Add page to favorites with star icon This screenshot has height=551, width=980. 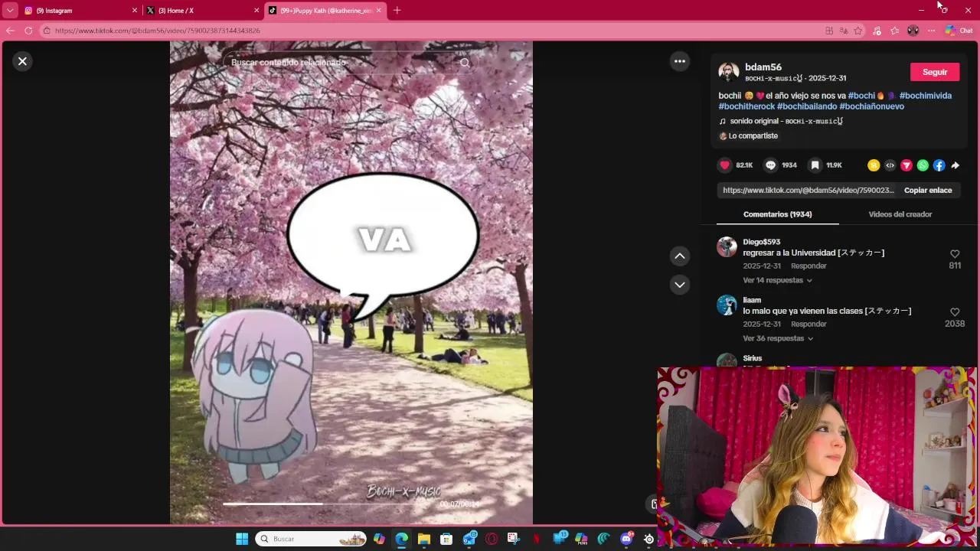point(858,31)
